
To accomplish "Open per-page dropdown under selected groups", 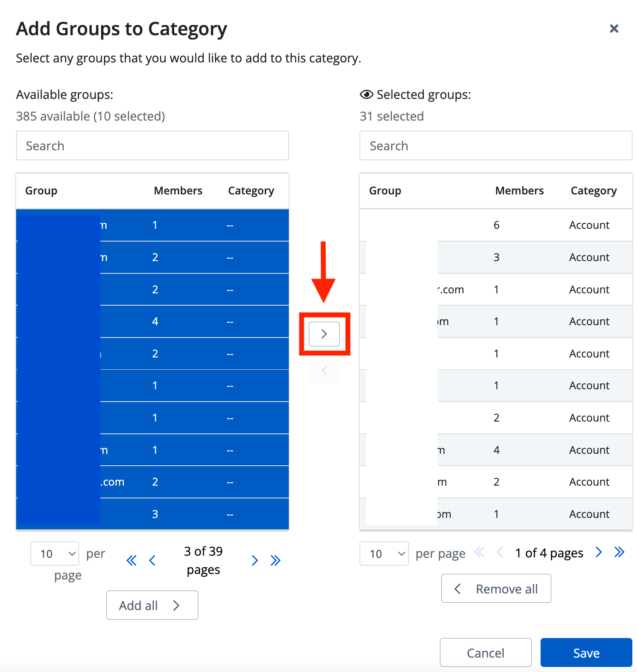I will [x=384, y=554].
